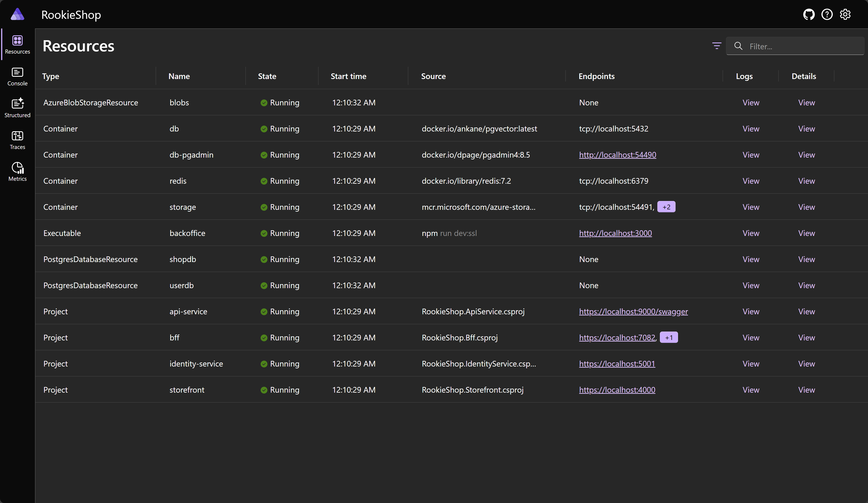Sort by the State column header

(x=267, y=77)
